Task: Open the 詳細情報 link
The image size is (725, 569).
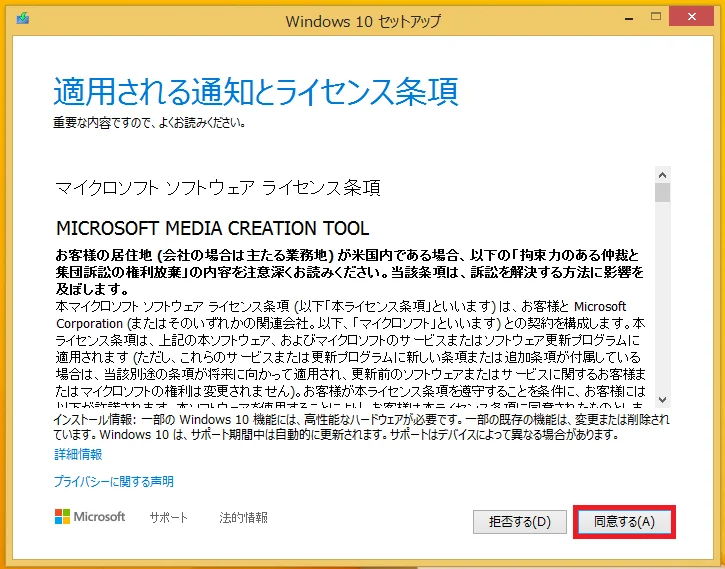Action: (x=78, y=454)
